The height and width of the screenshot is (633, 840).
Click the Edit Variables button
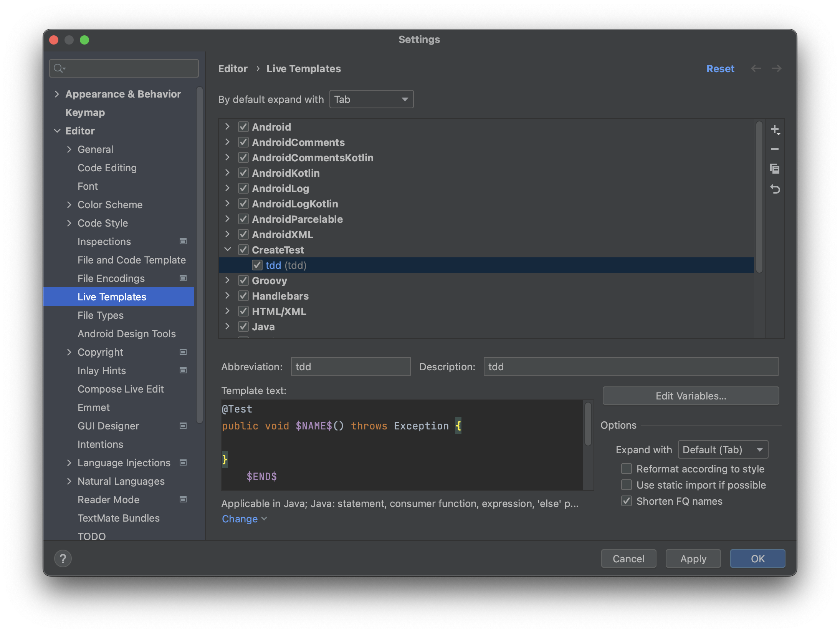tap(691, 396)
